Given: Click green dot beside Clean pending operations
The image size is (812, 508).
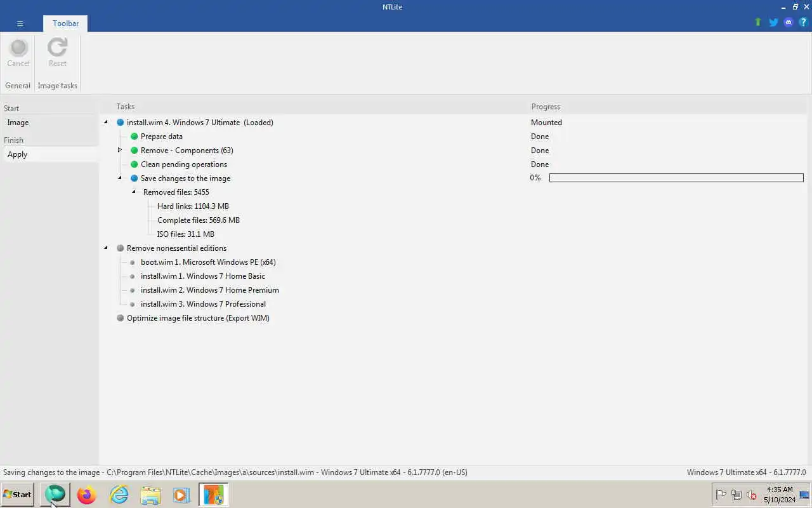Looking at the screenshot, I should click(134, 164).
